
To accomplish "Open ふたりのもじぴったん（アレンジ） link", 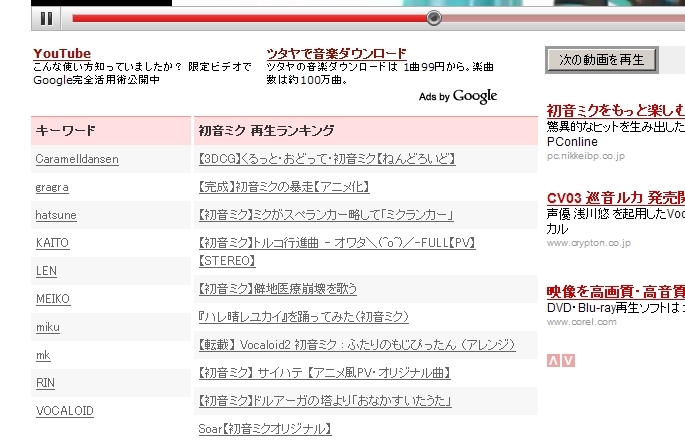I will (357, 345).
